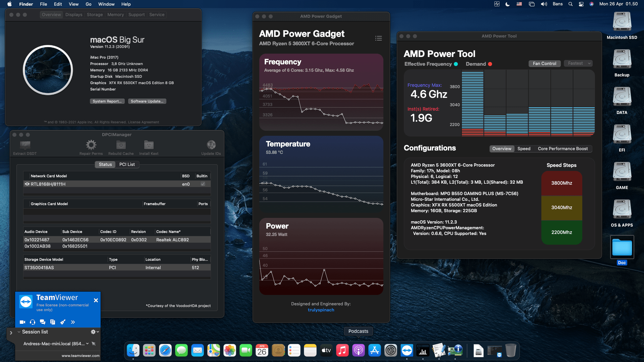Open AMD Power Gadget list menu icon
Screen dimensions: 644x362
(x=378, y=38)
